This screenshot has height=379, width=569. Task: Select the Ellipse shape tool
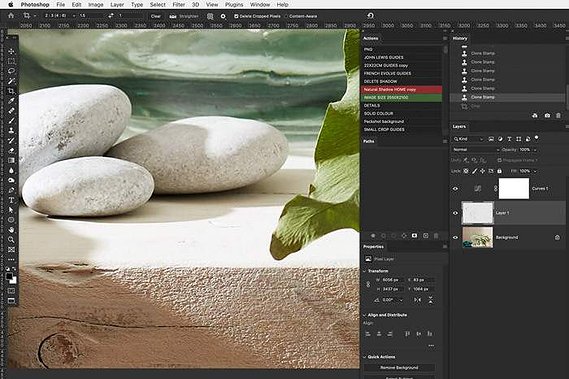click(x=11, y=220)
